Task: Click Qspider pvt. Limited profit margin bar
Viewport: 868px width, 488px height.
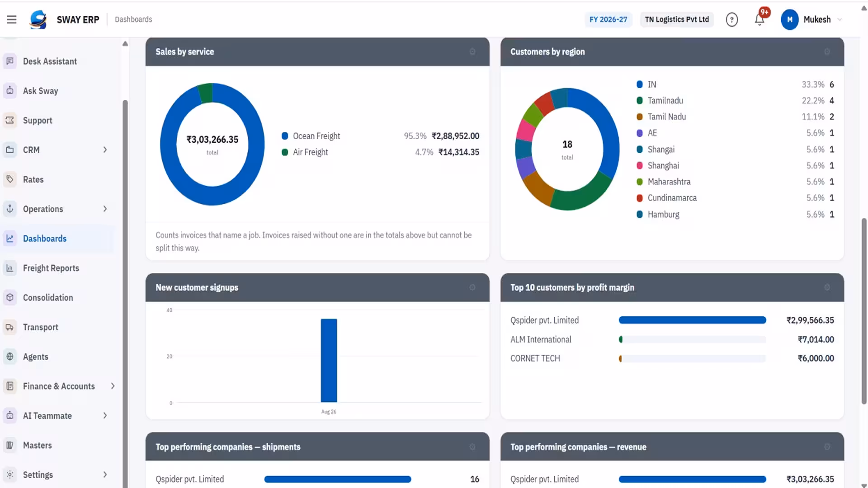Action: [x=692, y=320]
